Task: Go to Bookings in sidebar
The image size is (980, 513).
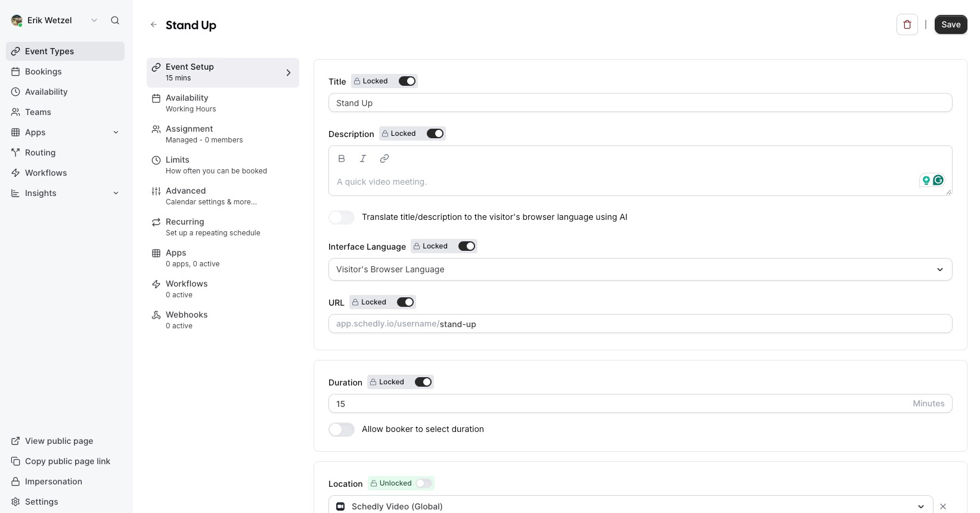Action: click(65, 71)
